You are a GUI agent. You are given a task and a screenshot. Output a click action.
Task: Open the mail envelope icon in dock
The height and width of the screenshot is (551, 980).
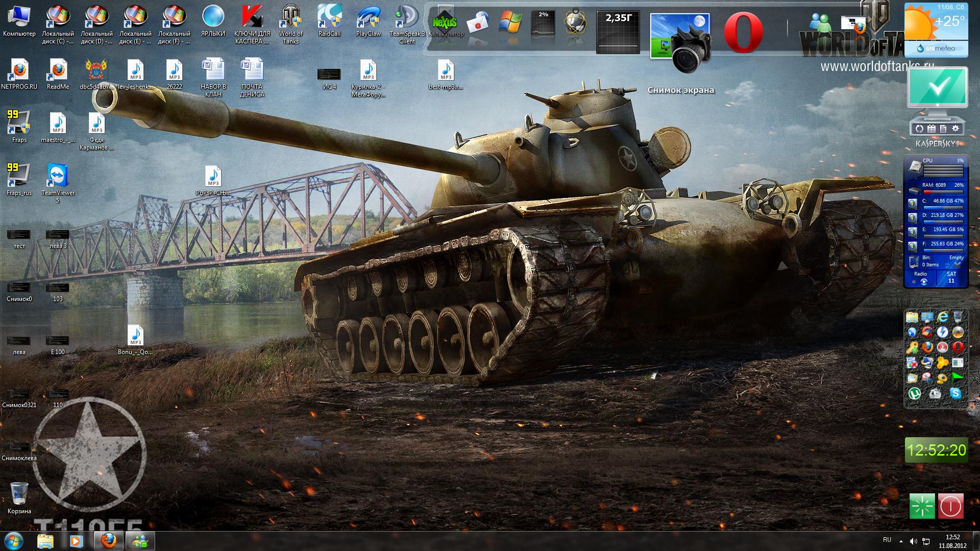pos(478,22)
